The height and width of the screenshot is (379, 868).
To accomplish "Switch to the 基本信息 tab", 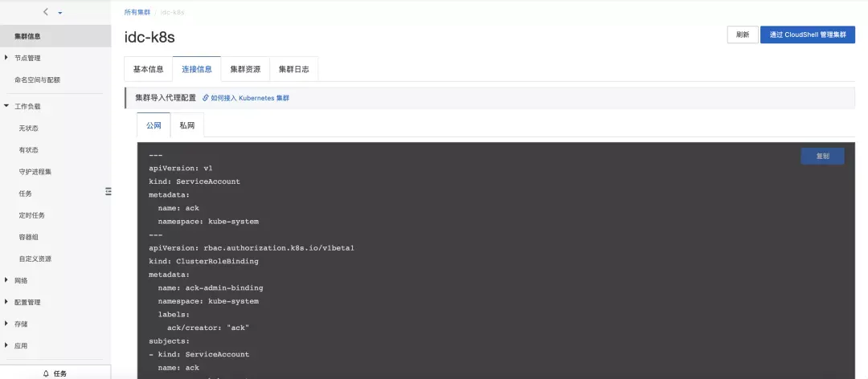I will (x=149, y=69).
